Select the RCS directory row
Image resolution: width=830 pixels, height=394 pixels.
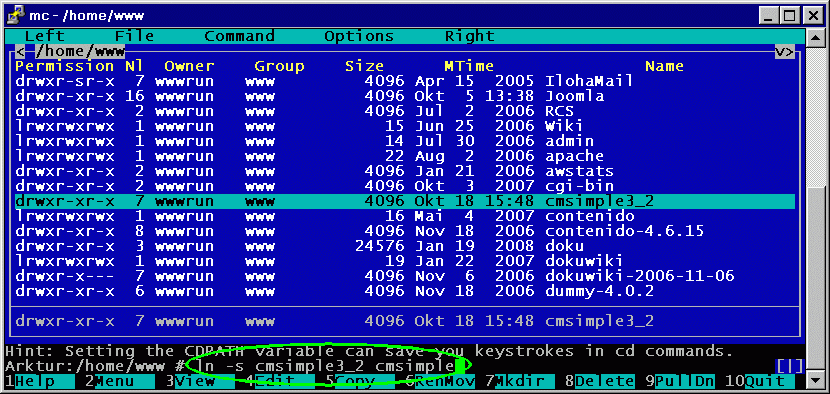tap(405, 111)
